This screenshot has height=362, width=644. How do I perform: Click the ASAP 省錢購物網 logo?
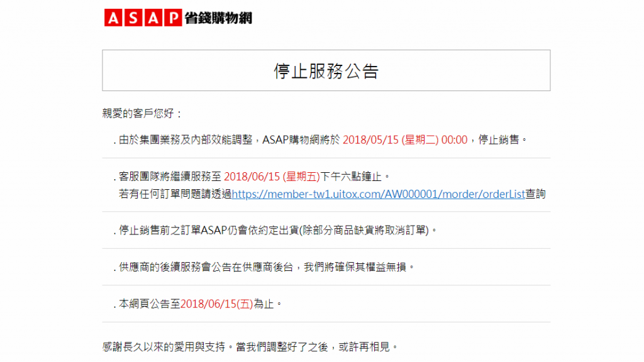[178, 18]
